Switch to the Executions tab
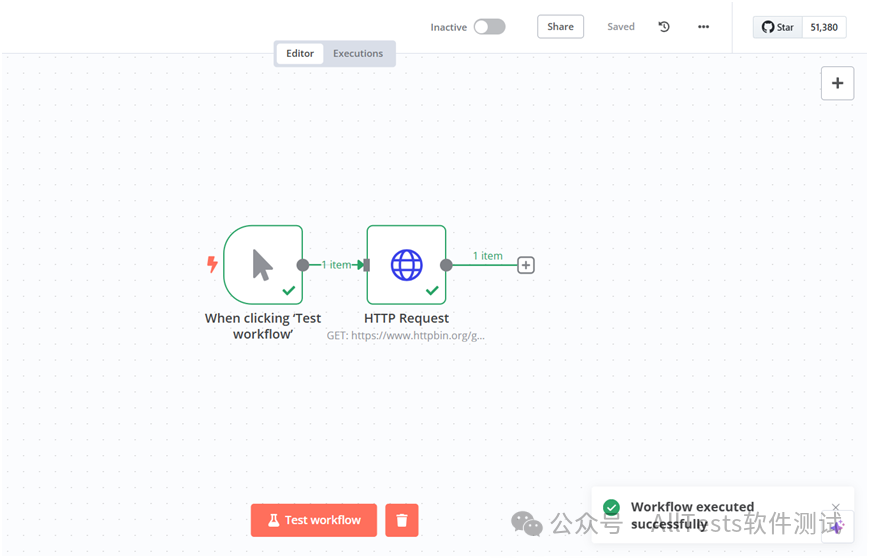 coord(358,53)
